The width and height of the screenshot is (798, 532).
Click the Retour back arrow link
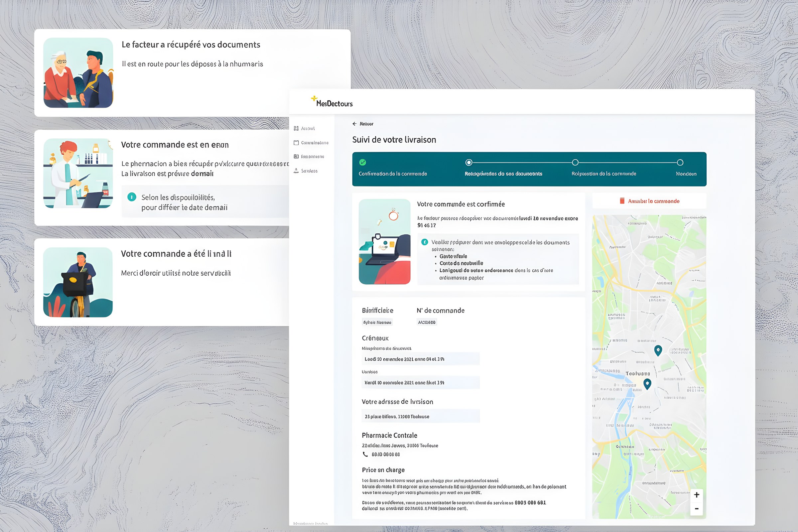coord(363,124)
